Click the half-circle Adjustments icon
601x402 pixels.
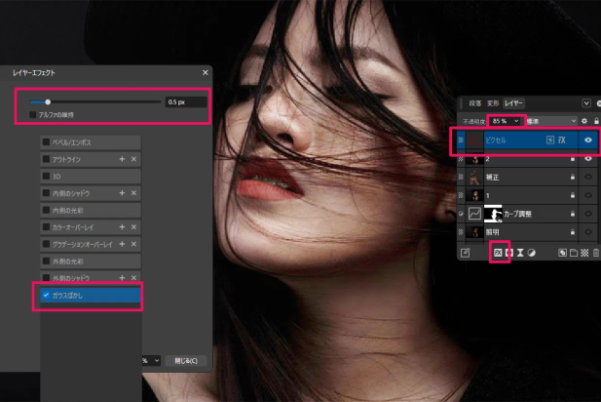(531, 253)
